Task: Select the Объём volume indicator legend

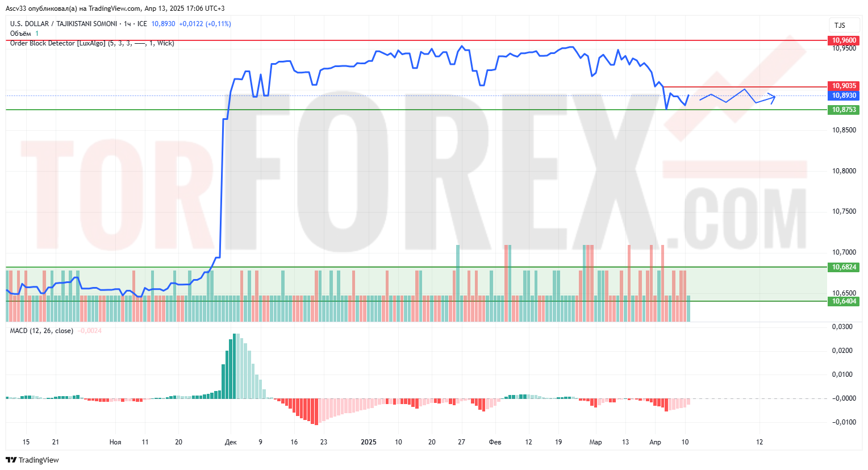Action: point(20,34)
